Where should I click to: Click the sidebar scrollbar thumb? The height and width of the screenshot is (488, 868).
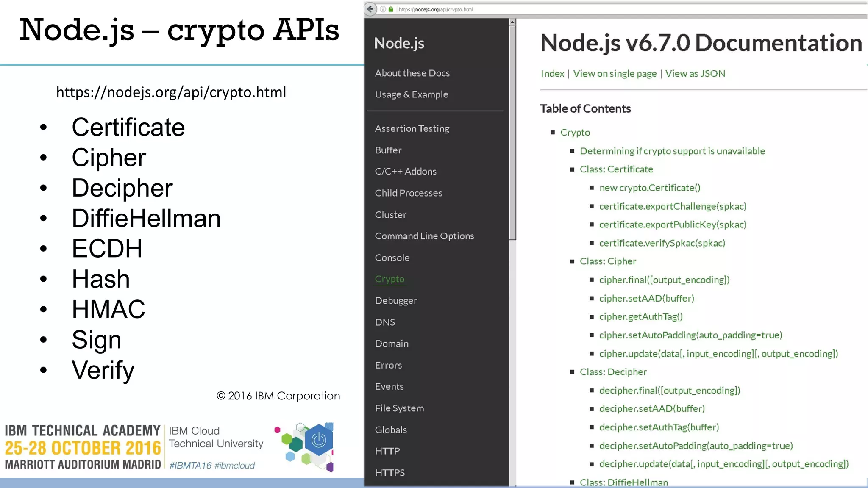click(x=512, y=133)
